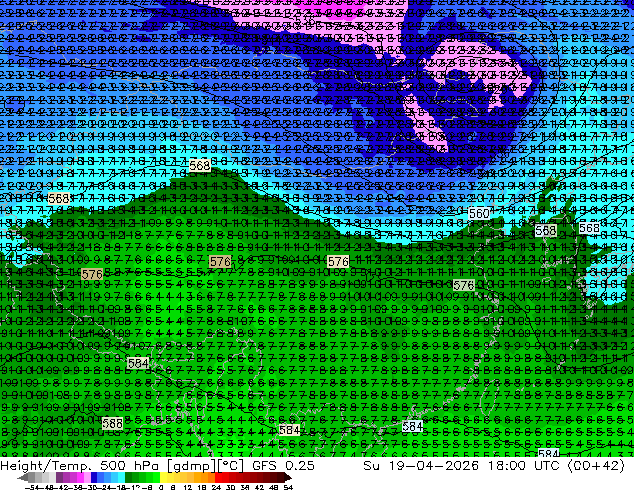Click the dark blue legend swatch
Image resolution: width=634 pixels, height=490 pixels.
tap(94, 477)
